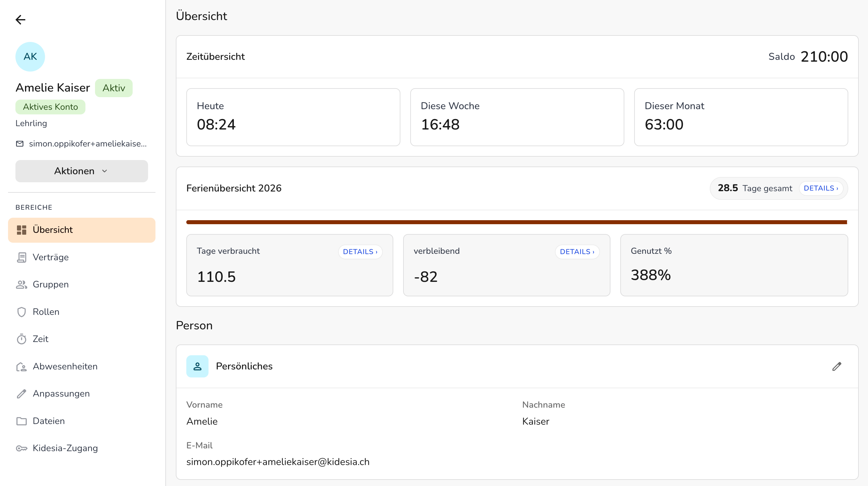The image size is (868, 486).
Task: Click the AK avatar circle
Action: tap(30, 56)
